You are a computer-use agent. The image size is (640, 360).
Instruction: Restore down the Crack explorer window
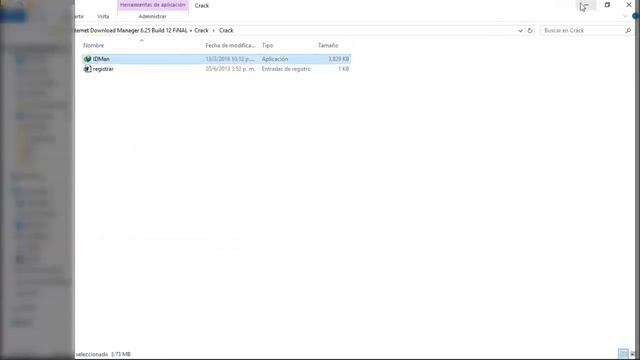(x=607, y=5)
